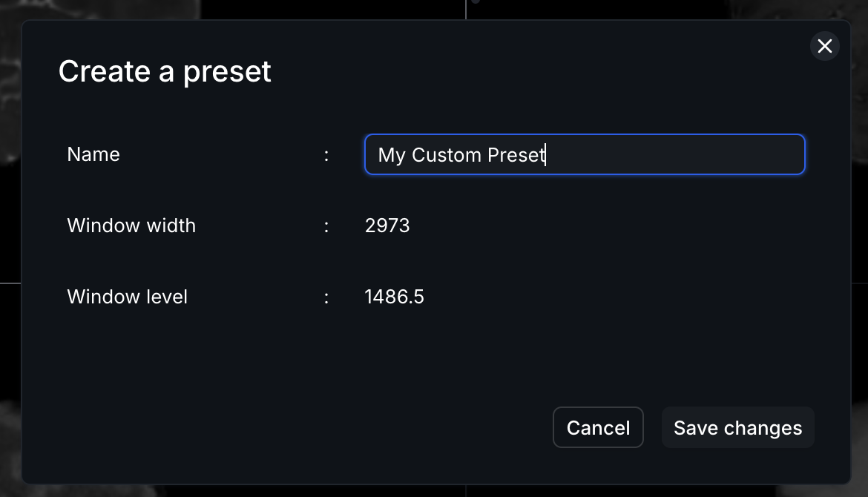Viewport: 868px width, 497px height.
Task: Click the Window width label
Action: pos(131,226)
